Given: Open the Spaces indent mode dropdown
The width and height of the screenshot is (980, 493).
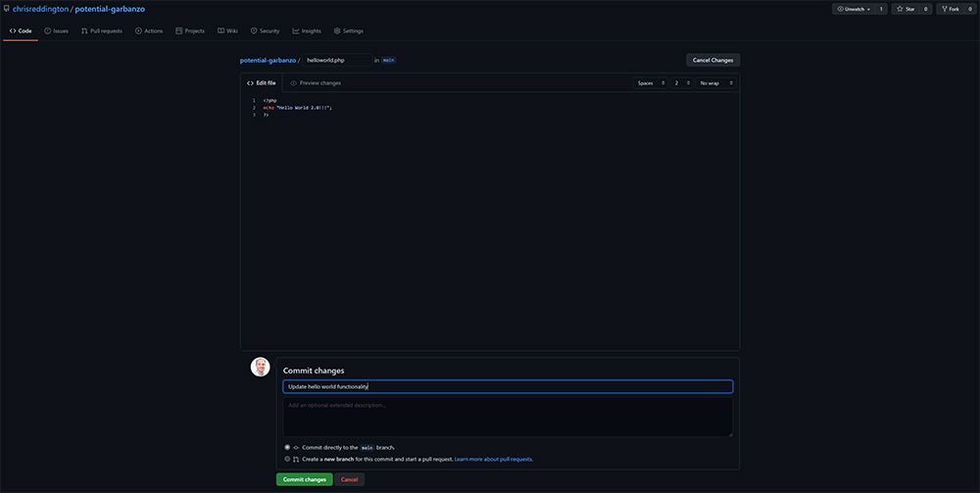Looking at the screenshot, I should point(650,82).
